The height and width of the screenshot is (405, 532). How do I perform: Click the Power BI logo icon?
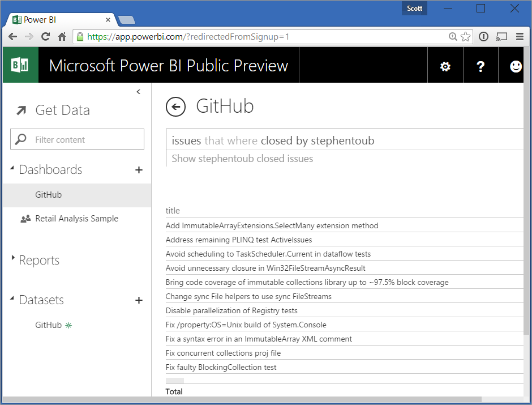[20, 66]
